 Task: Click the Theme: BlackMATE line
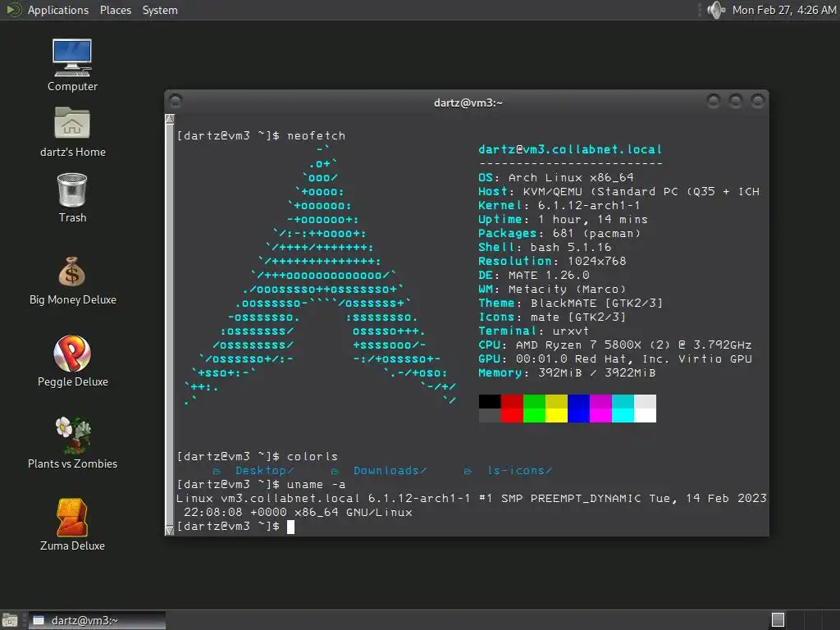tap(571, 303)
